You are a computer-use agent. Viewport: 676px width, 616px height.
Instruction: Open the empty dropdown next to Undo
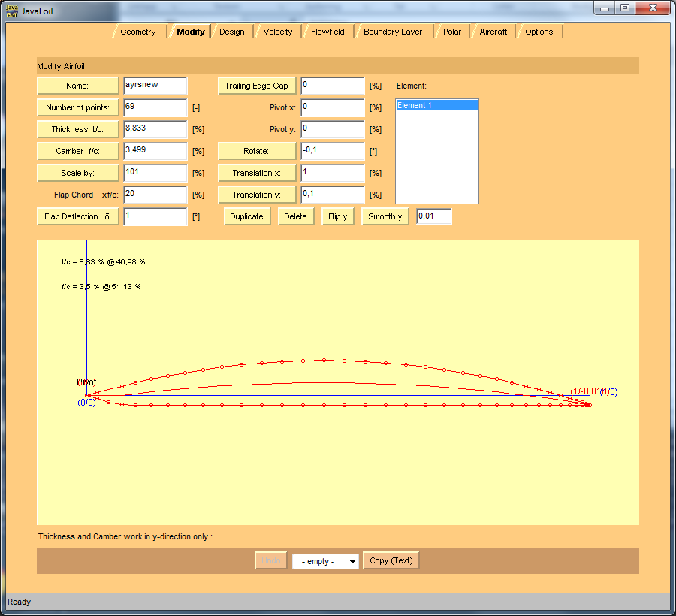coord(325,561)
